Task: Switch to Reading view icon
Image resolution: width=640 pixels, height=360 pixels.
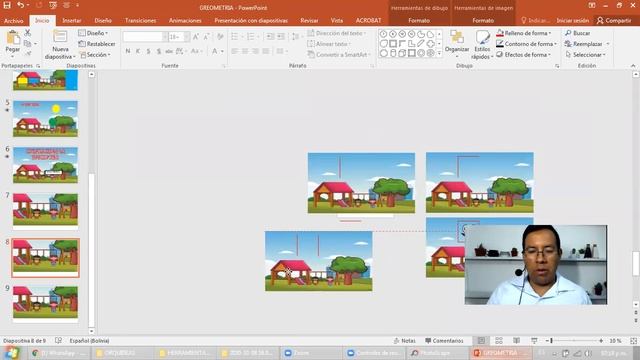Action: [516, 340]
